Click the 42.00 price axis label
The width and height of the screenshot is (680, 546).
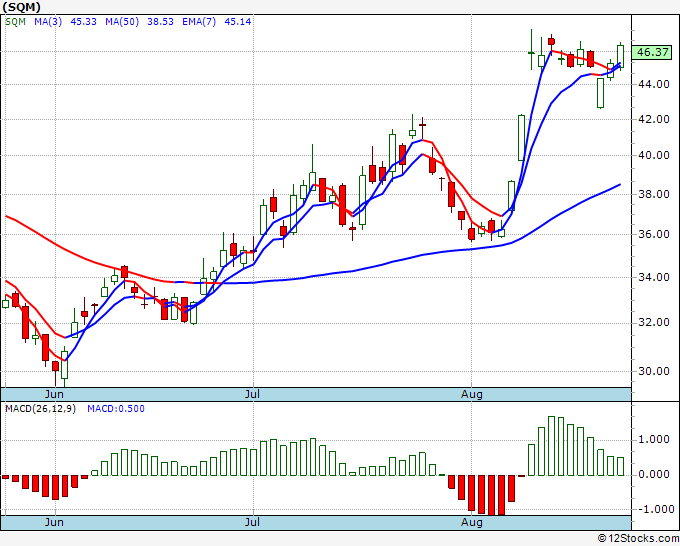[x=654, y=119]
